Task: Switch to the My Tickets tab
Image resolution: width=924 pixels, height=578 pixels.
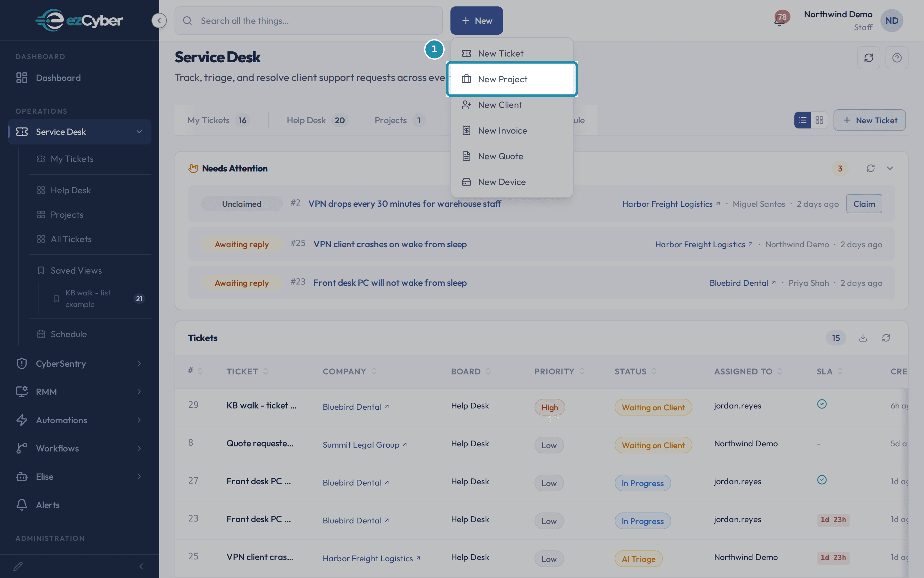Action: tap(218, 120)
